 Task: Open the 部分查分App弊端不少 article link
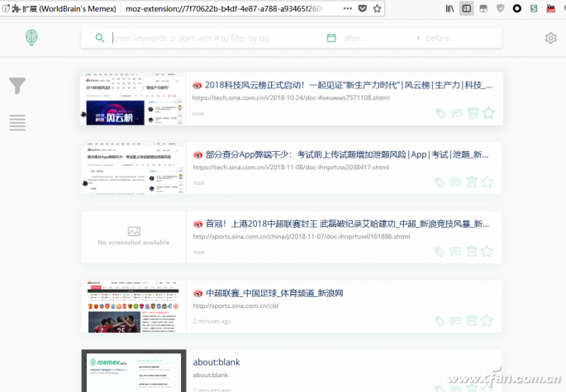pyautogui.click(x=346, y=154)
